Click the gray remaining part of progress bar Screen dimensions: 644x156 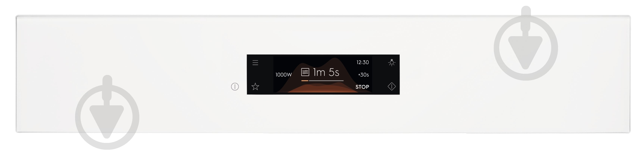point(326,81)
